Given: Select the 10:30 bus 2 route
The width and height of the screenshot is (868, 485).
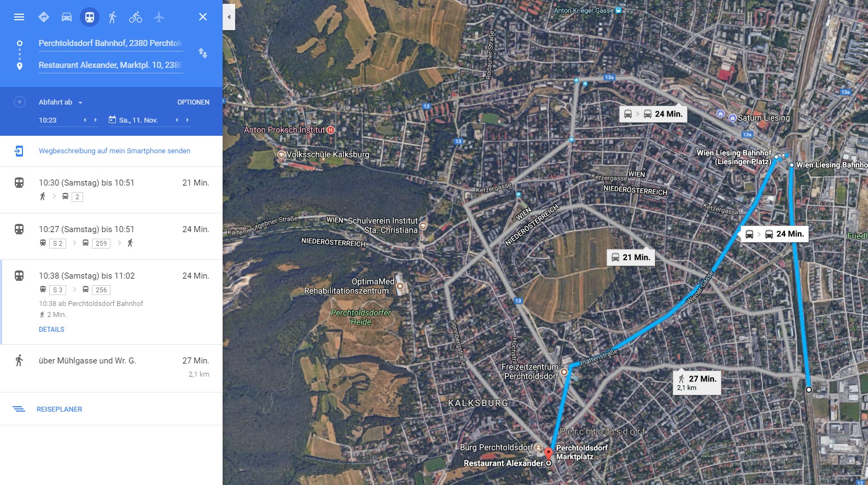Looking at the screenshot, I should point(111,190).
